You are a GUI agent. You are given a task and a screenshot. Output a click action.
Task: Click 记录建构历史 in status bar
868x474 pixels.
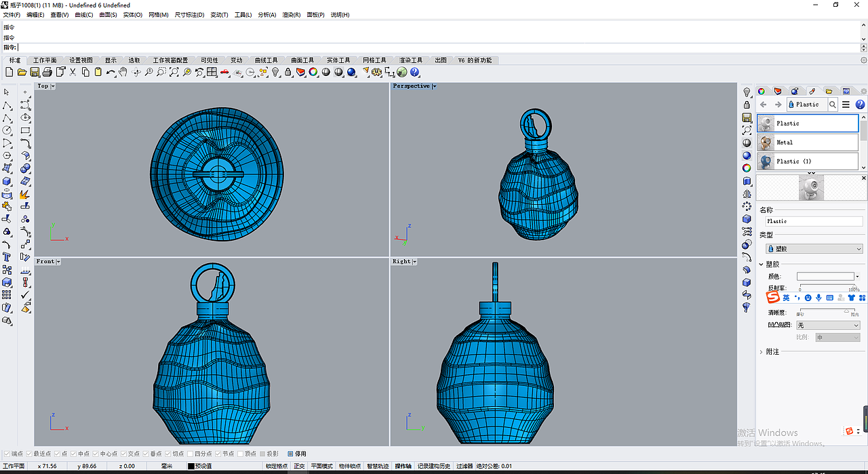point(434,466)
